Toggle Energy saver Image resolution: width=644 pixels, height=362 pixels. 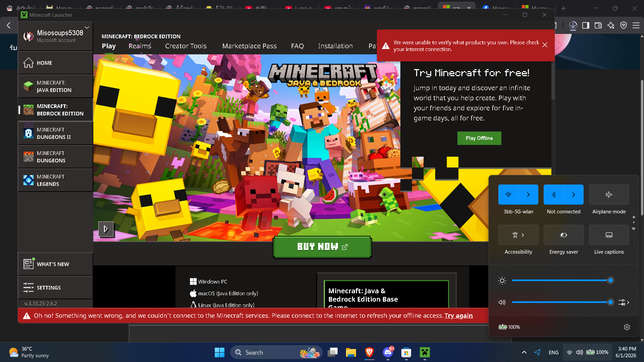563,235
